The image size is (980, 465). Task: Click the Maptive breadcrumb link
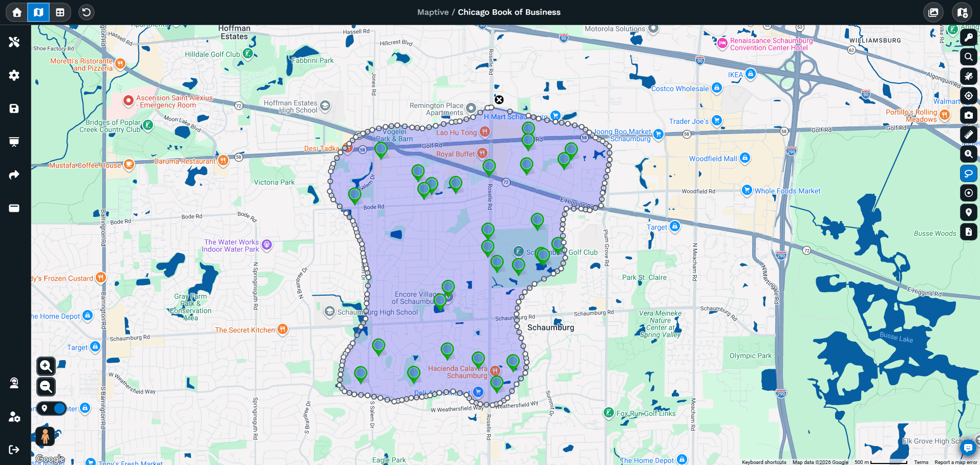[x=433, y=12]
